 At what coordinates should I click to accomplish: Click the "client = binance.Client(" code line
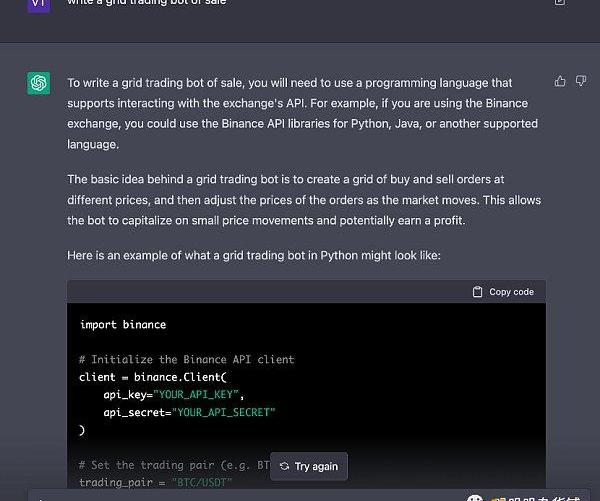click(x=152, y=377)
